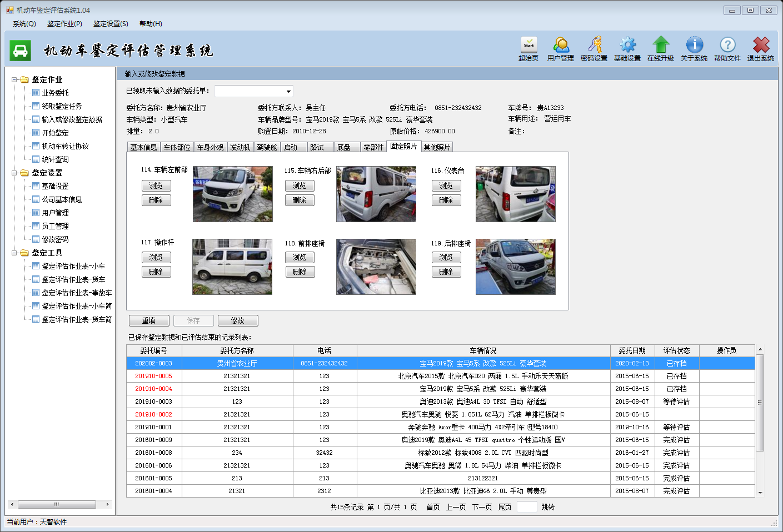Click 跳转 to jump to page
This screenshot has width=783, height=532.
coord(548,507)
